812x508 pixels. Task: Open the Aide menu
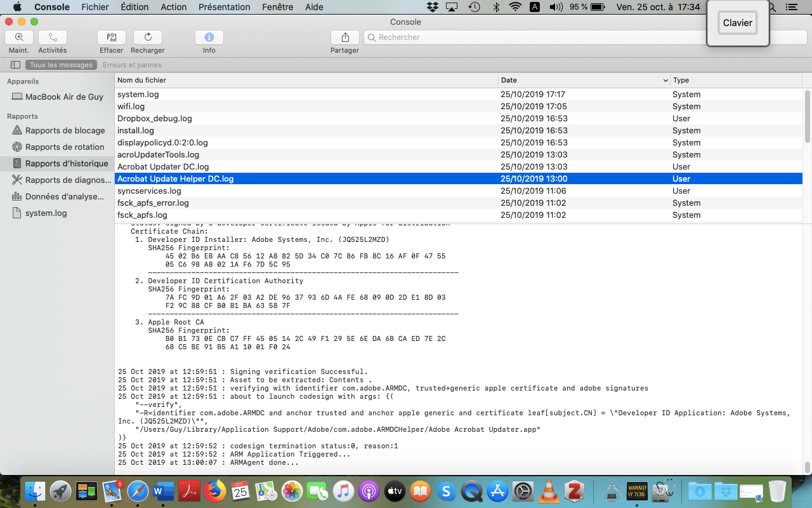pyautogui.click(x=314, y=7)
